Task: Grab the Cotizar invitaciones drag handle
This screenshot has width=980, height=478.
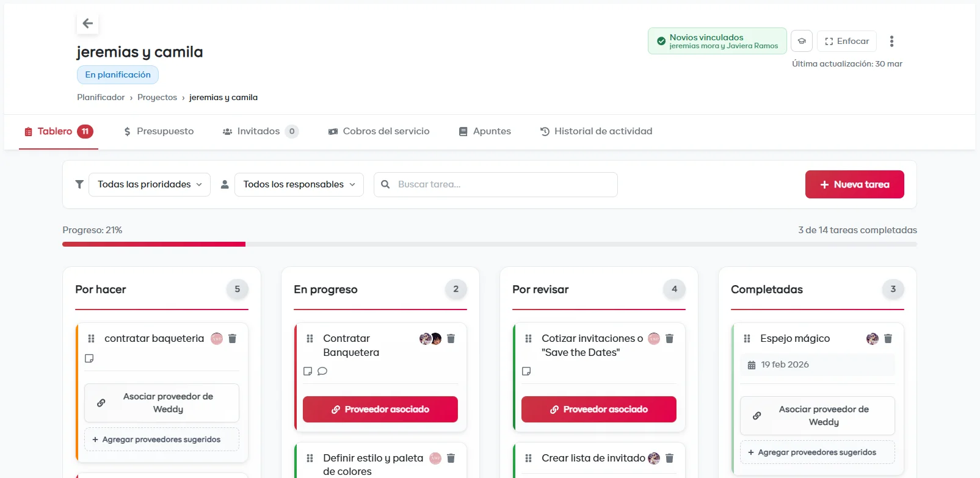Action: (x=528, y=339)
